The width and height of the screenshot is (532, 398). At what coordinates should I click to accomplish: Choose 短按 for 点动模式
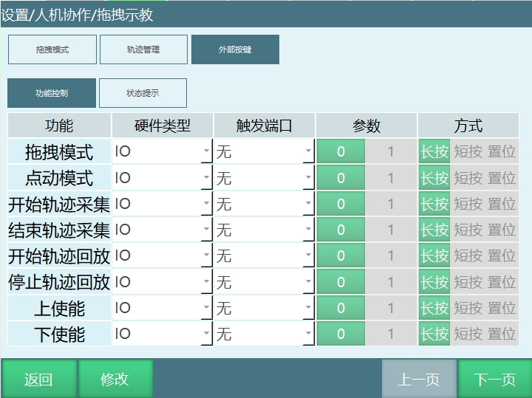click(468, 178)
